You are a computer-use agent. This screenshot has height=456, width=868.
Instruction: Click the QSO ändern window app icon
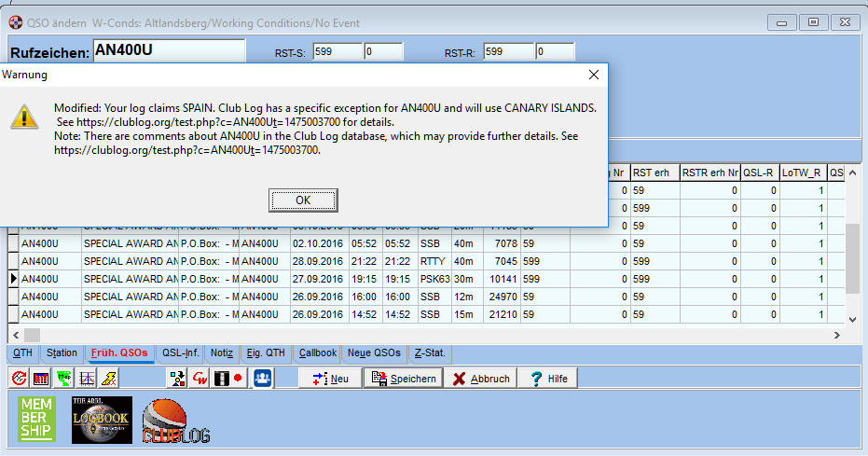click(x=16, y=22)
